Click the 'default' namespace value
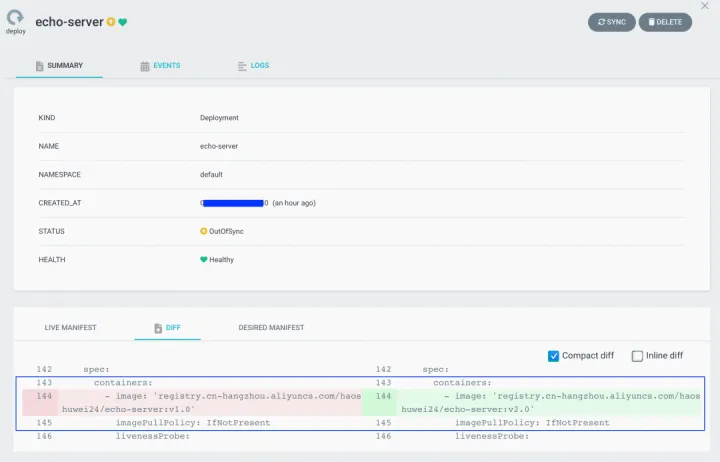 click(211, 175)
